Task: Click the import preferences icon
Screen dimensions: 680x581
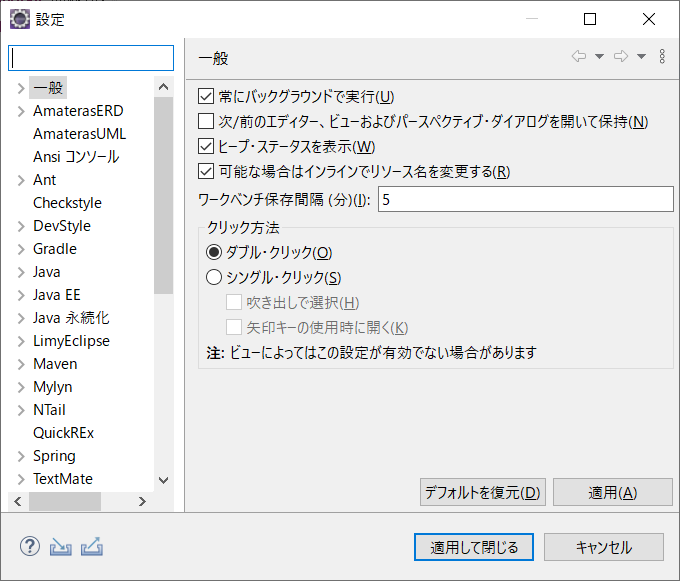Action: (61, 547)
